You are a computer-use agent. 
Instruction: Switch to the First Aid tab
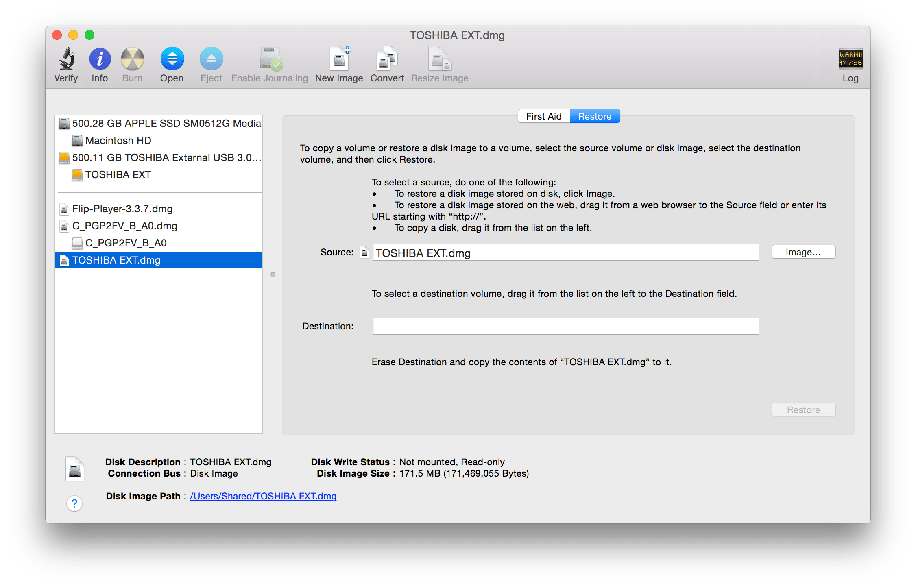coord(543,116)
